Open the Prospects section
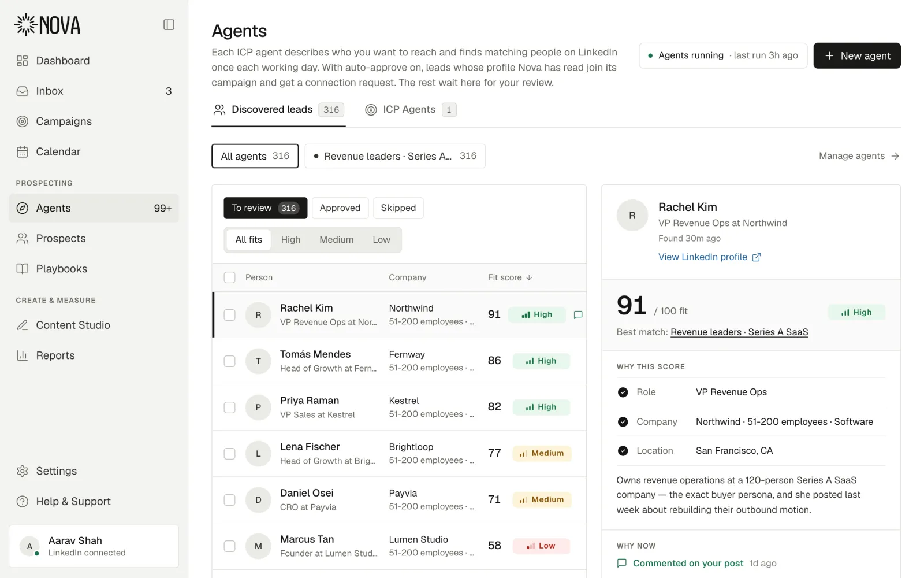Image resolution: width=924 pixels, height=578 pixels. [94, 238]
